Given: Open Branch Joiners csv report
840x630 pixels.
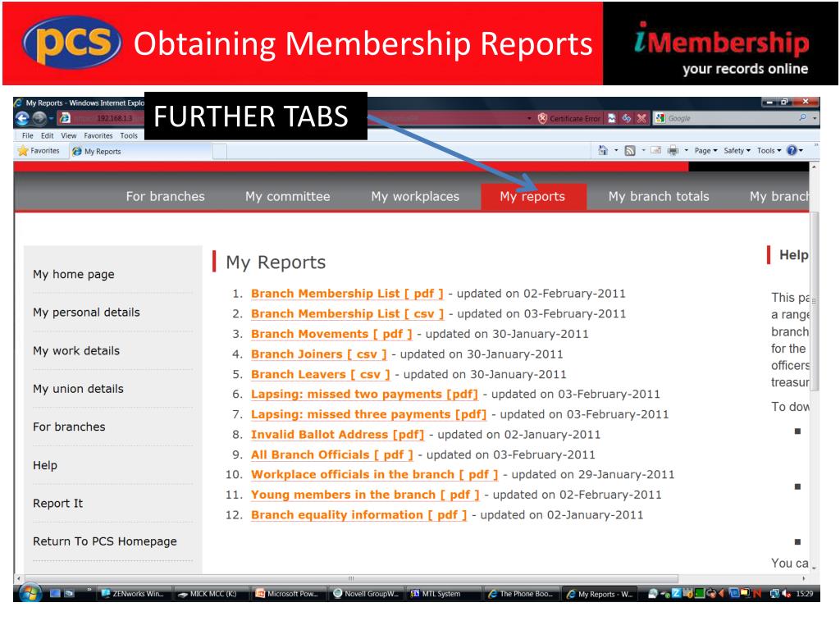Looking at the screenshot, I should click(x=319, y=354).
